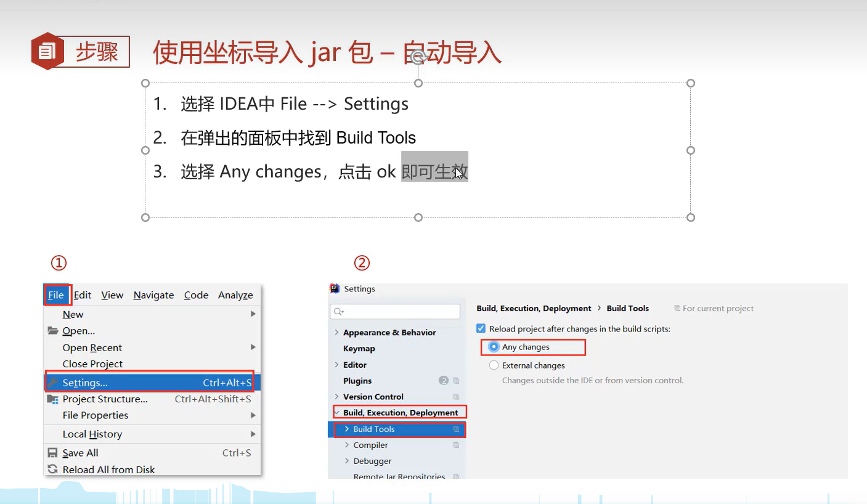The image size is (867, 504).
Task: Click the icon before For current project
Action: (x=677, y=308)
